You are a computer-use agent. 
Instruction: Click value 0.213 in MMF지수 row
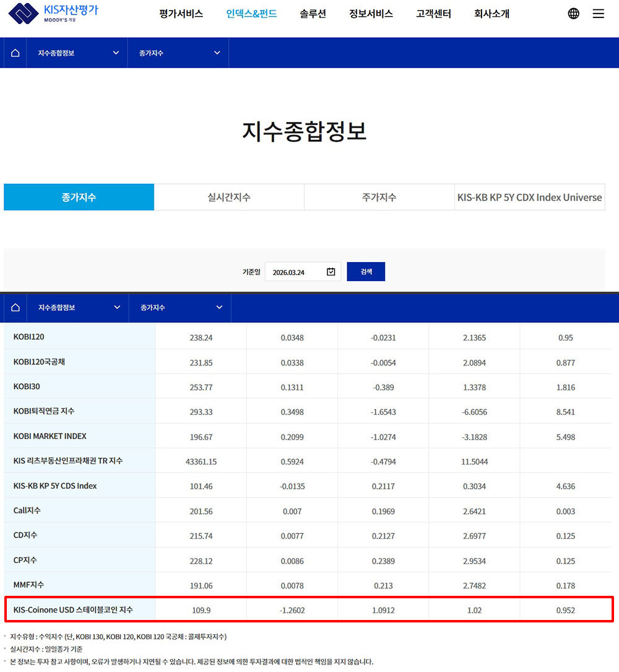click(383, 585)
